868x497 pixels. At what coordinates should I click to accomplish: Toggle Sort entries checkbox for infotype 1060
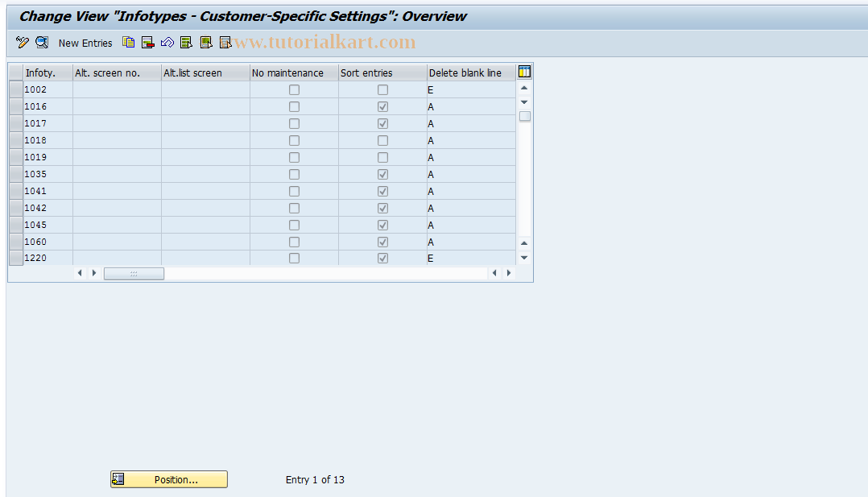tap(382, 242)
